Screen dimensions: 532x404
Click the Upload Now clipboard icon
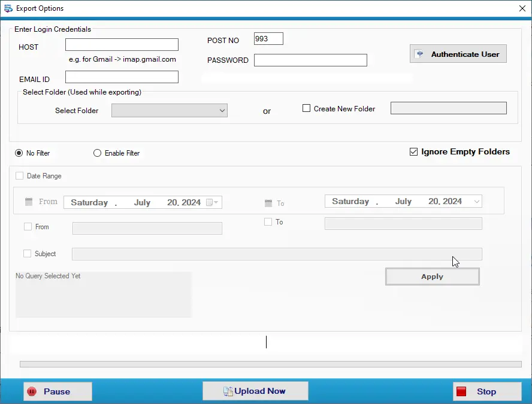tap(229, 391)
